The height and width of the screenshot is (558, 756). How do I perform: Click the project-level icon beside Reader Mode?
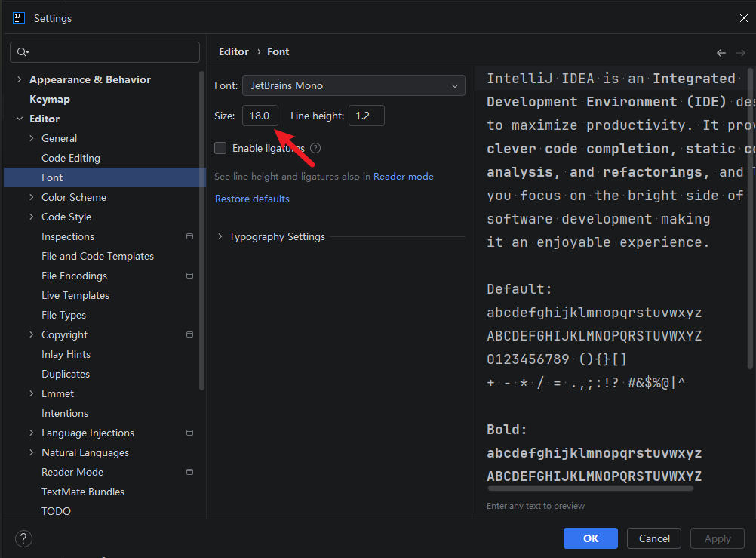189,472
